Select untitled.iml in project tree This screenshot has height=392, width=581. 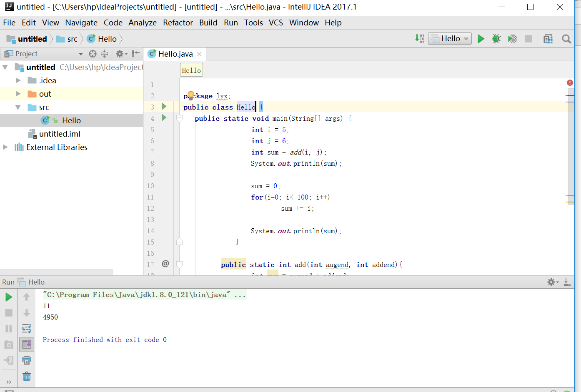tap(60, 134)
